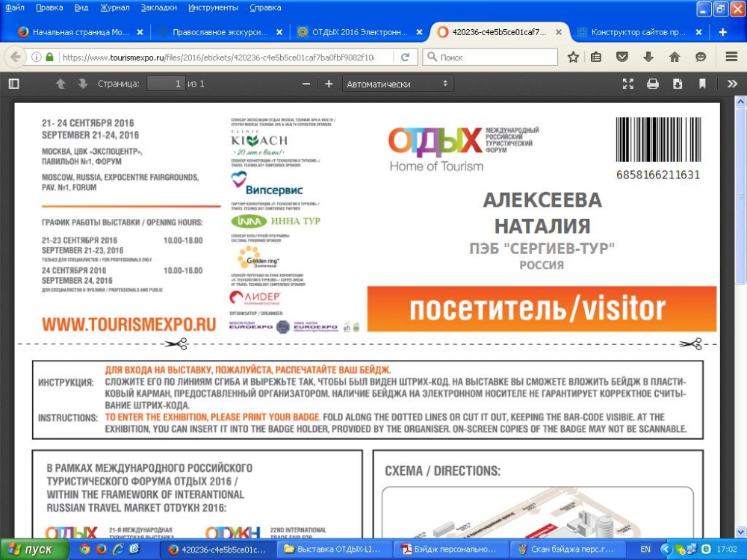Screen dimensions: 747x560
Task: Open the Автоматически zoom dropdown
Action: [398, 84]
